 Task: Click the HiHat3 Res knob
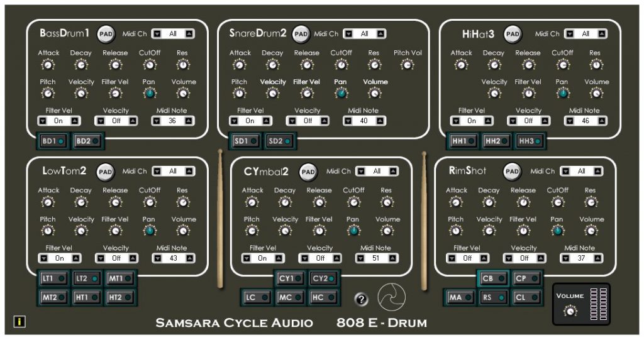pyautogui.click(x=596, y=65)
